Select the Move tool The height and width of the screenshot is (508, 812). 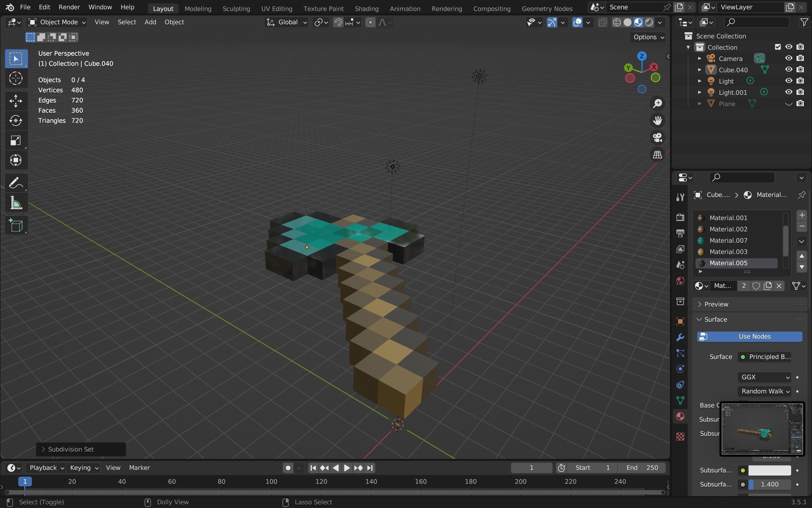[16, 100]
